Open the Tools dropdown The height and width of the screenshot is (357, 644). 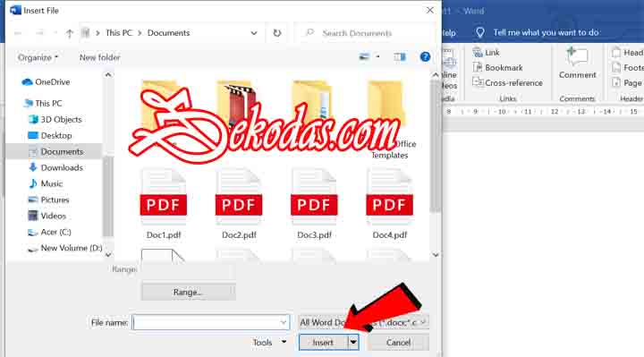[x=269, y=342]
